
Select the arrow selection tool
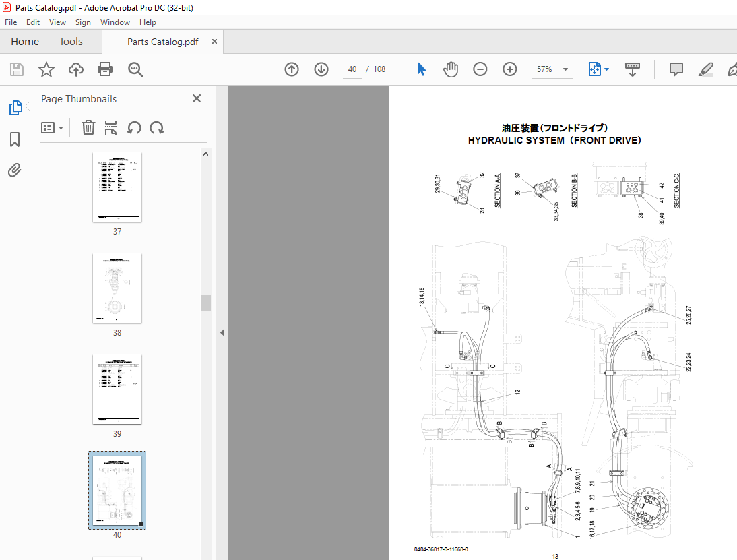[x=421, y=69]
